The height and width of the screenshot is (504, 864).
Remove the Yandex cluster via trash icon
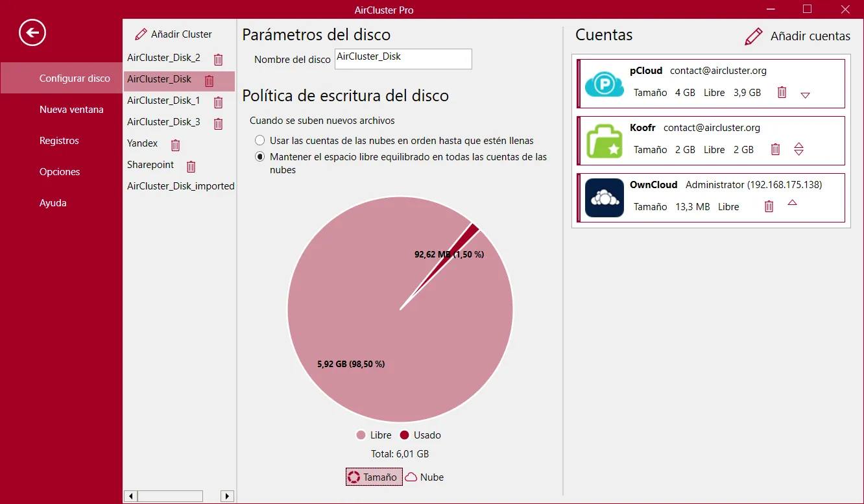[x=175, y=145]
